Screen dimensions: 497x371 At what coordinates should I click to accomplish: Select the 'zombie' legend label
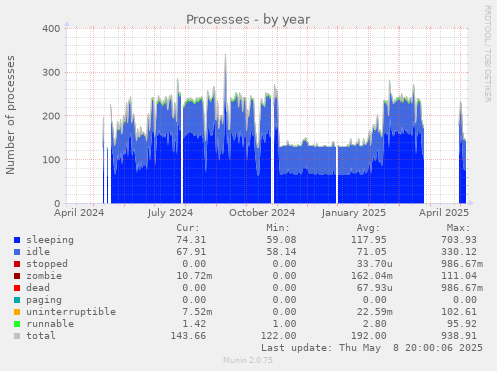[x=44, y=276]
